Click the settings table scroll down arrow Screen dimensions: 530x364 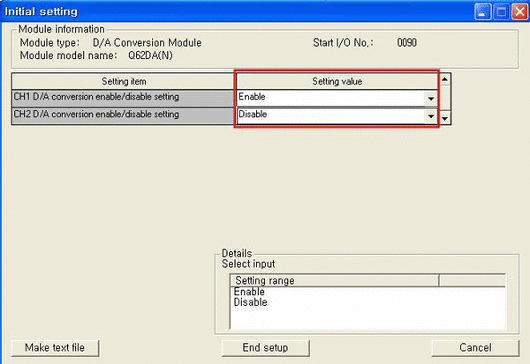(445, 118)
